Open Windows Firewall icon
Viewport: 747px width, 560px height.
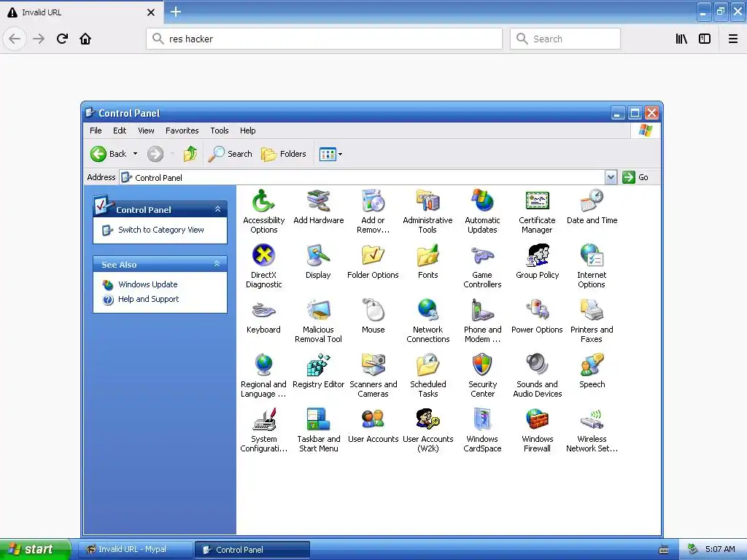click(537, 430)
